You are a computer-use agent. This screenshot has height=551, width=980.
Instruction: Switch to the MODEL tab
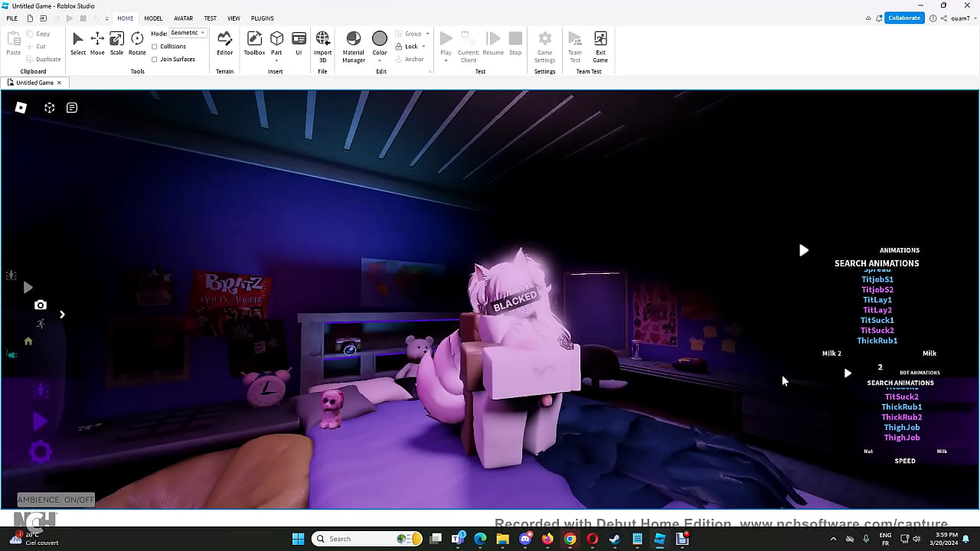tap(153, 18)
